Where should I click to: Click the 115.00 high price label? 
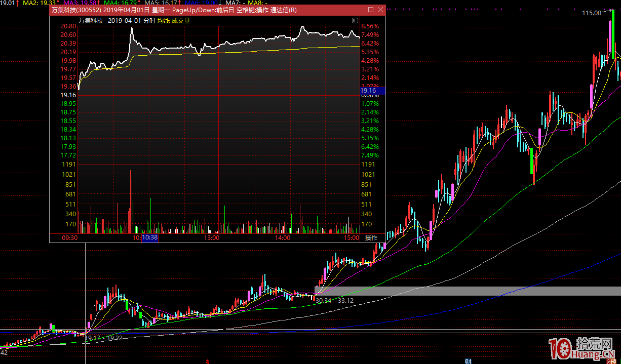coord(591,13)
